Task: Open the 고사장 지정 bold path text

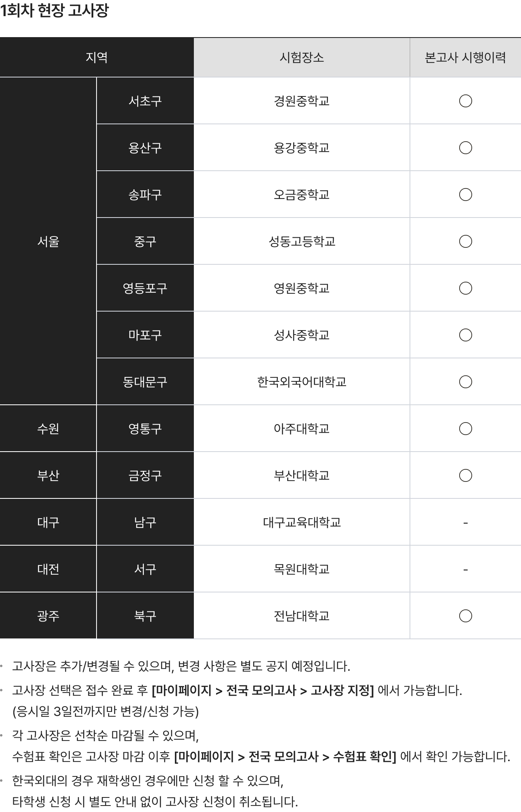Action: [x=342, y=691]
